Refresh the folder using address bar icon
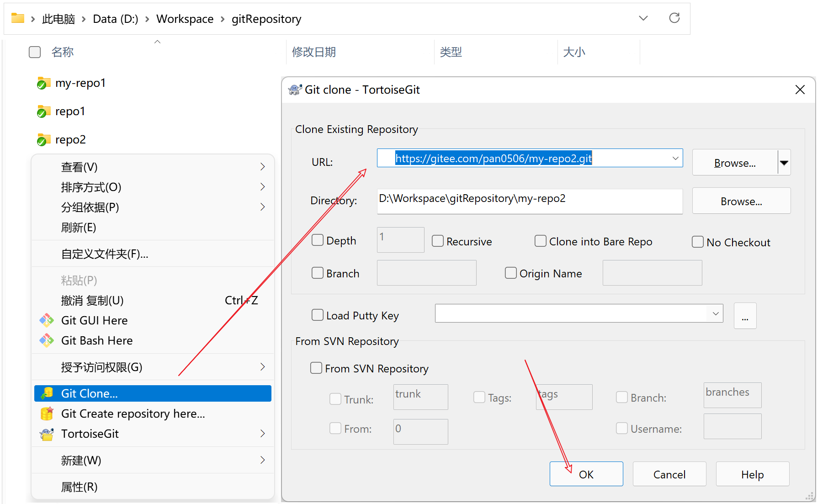 [x=674, y=18]
